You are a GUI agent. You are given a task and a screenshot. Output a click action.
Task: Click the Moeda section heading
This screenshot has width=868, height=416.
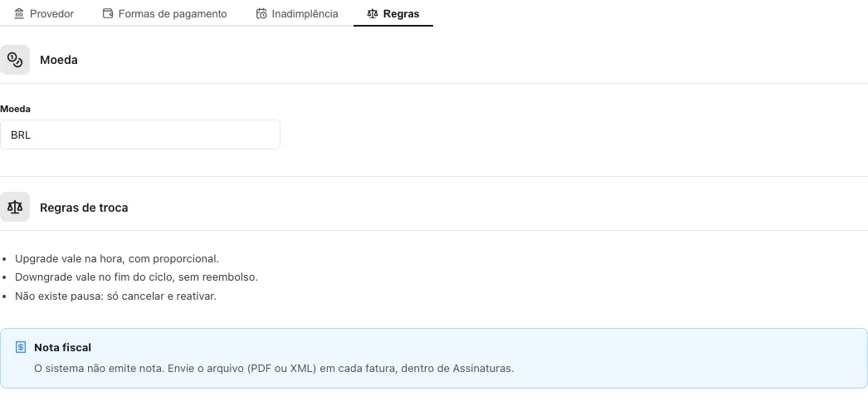coord(59,60)
